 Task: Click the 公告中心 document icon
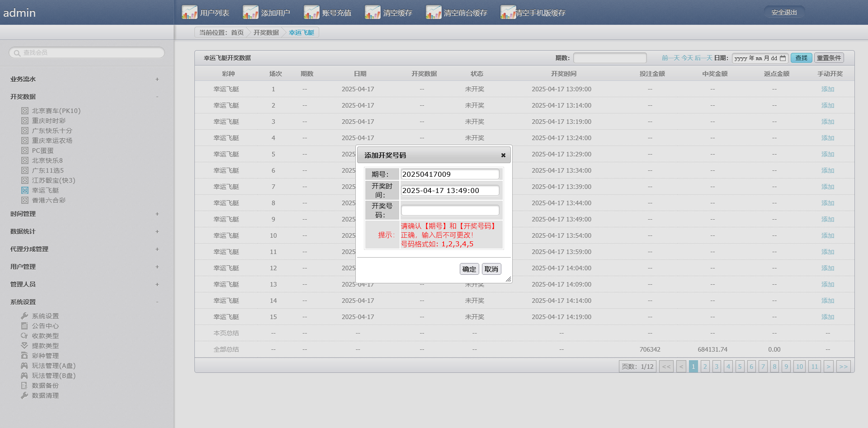pos(24,326)
